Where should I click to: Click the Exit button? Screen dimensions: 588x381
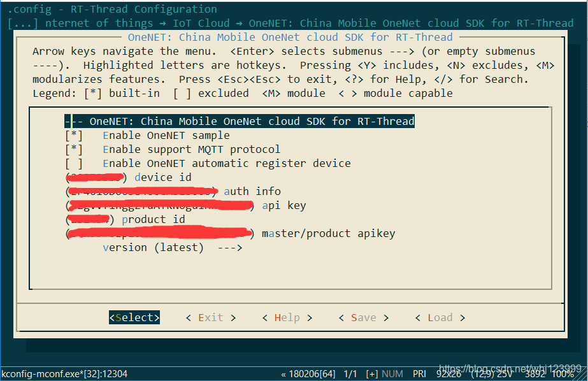point(211,318)
